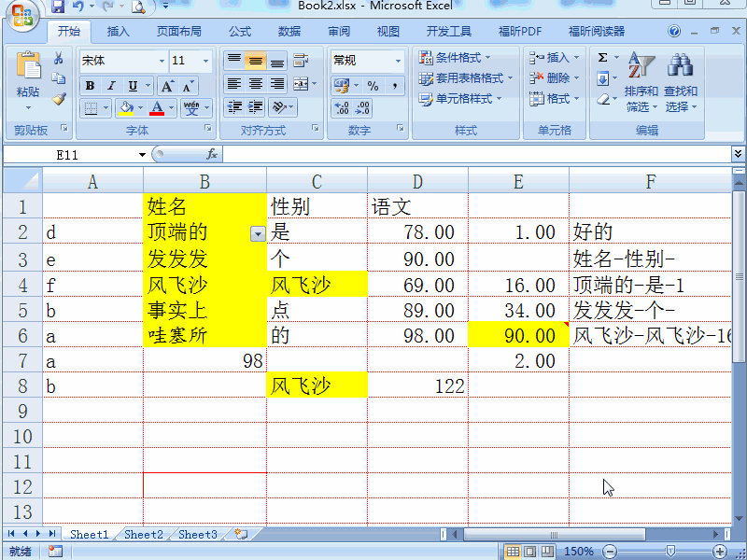Decrease decimal places
The height and width of the screenshot is (560, 747).
point(362,108)
